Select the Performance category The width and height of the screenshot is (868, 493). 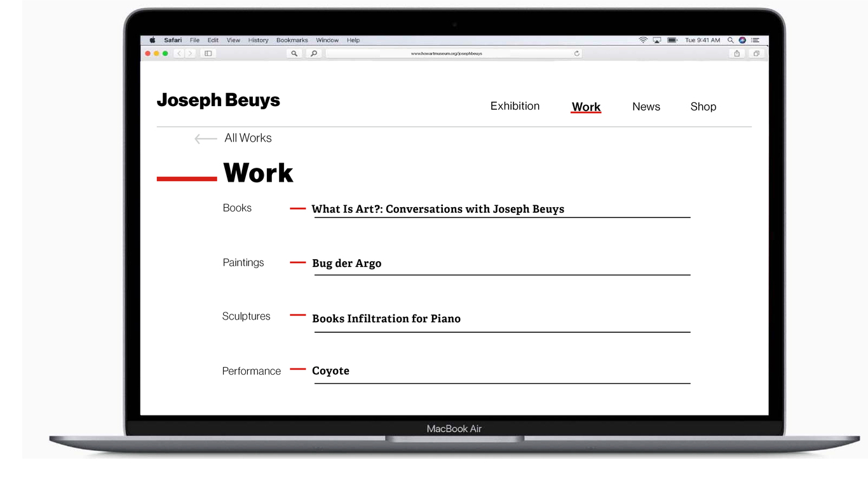click(x=251, y=371)
